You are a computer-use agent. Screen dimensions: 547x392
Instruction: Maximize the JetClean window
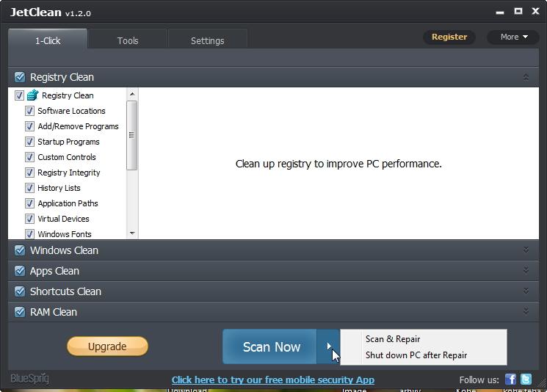(518, 11)
